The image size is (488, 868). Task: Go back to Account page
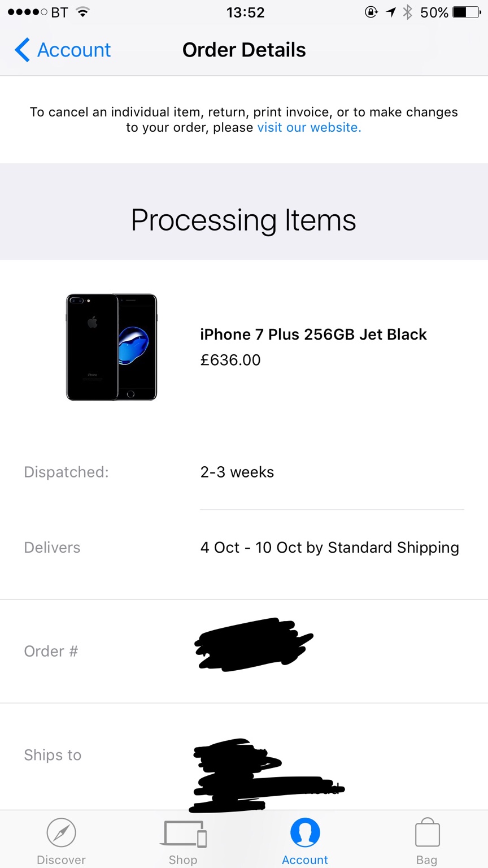[73, 50]
